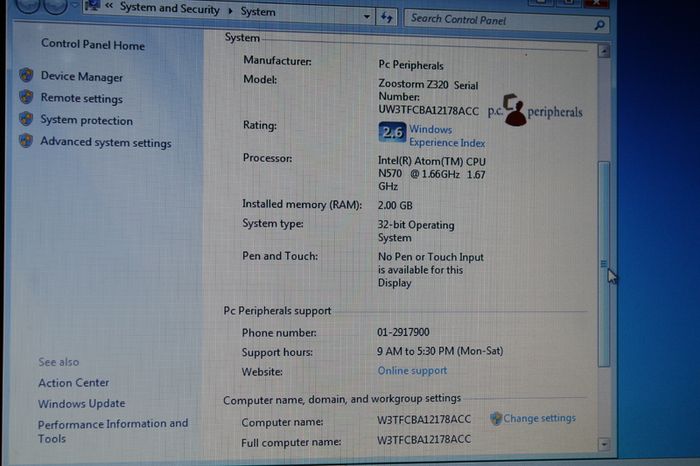The image size is (700, 466).
Task: Click shield icon next to Change settings
Action: click(496, 419)
